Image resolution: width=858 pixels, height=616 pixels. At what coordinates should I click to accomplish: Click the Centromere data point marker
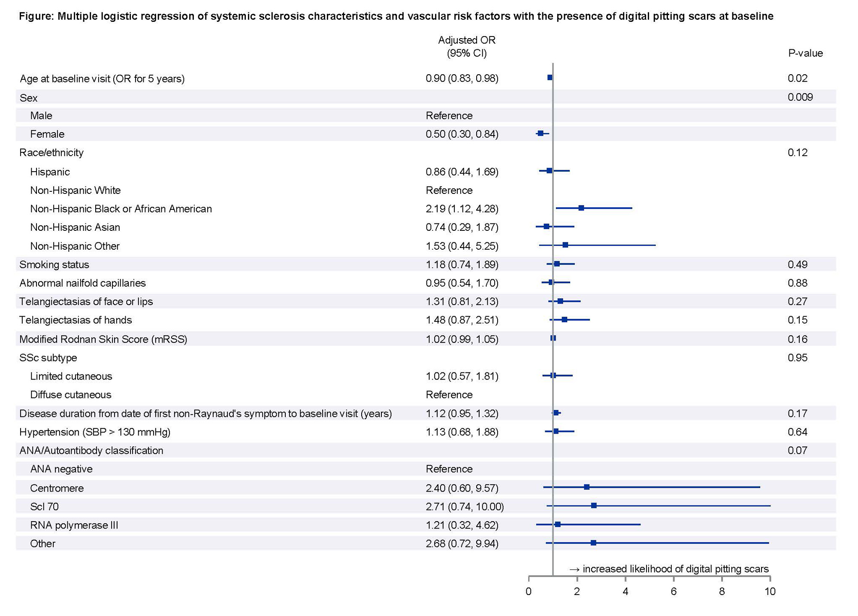click(586, 487)
